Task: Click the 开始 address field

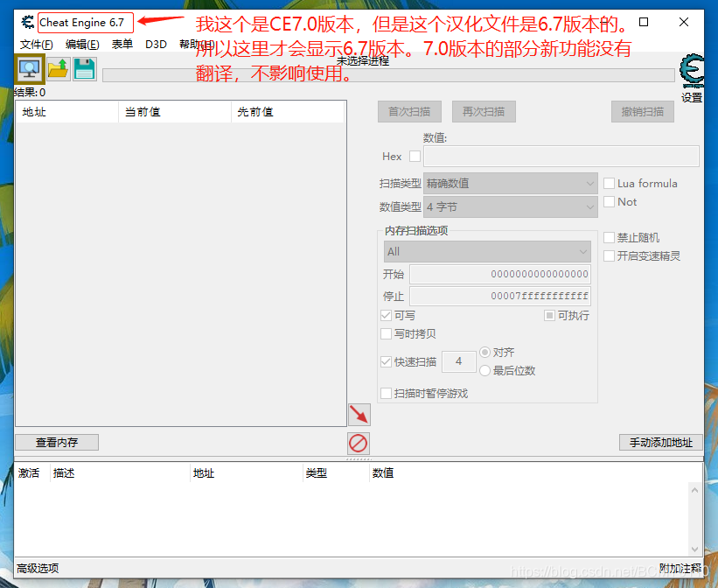Action: click(500, 274)
